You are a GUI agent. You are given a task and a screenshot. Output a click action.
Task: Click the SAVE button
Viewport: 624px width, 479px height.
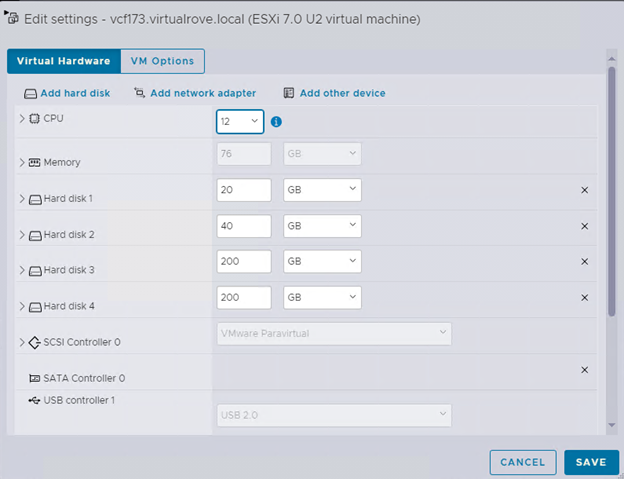coord(591,462)
